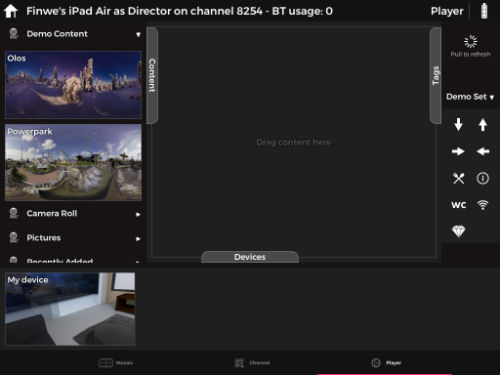Click the Pull to refresh spinner
The image size is (500, 375).
coord(471,42)
